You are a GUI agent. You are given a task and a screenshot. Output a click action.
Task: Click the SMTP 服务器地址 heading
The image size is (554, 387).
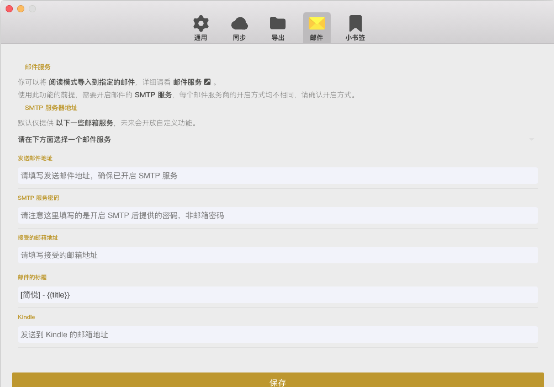(x=51, y=108)
